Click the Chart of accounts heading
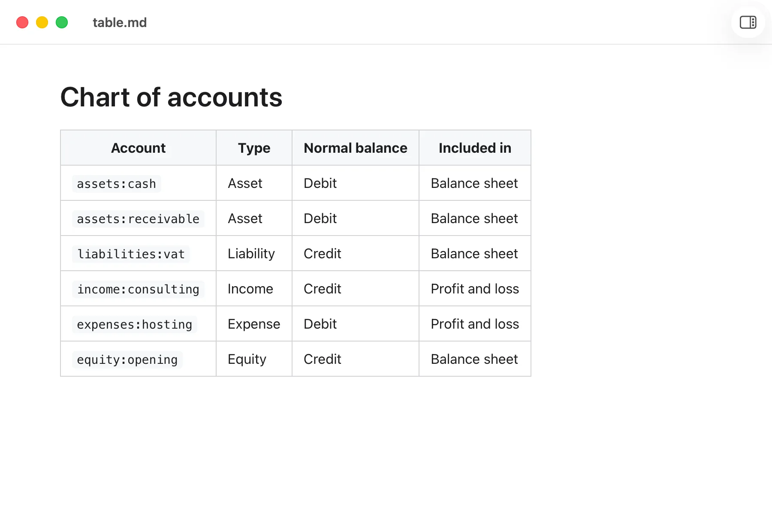 coord(171,97)
